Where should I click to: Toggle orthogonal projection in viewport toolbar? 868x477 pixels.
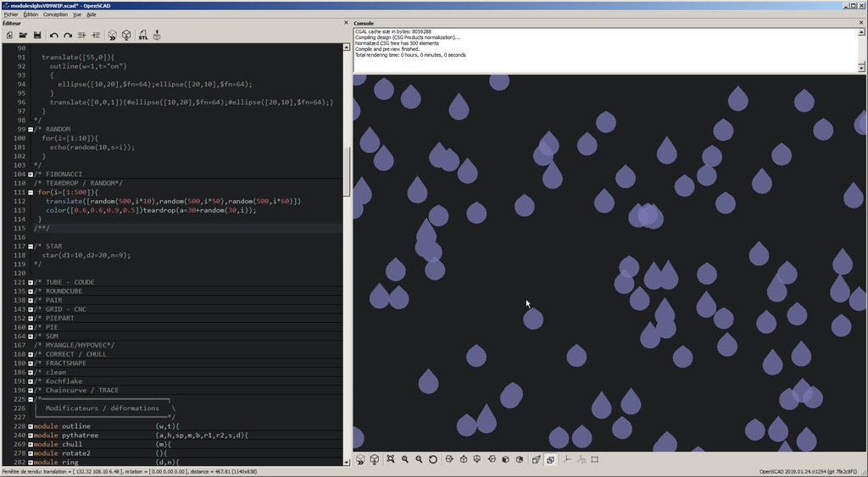point(550,459)
